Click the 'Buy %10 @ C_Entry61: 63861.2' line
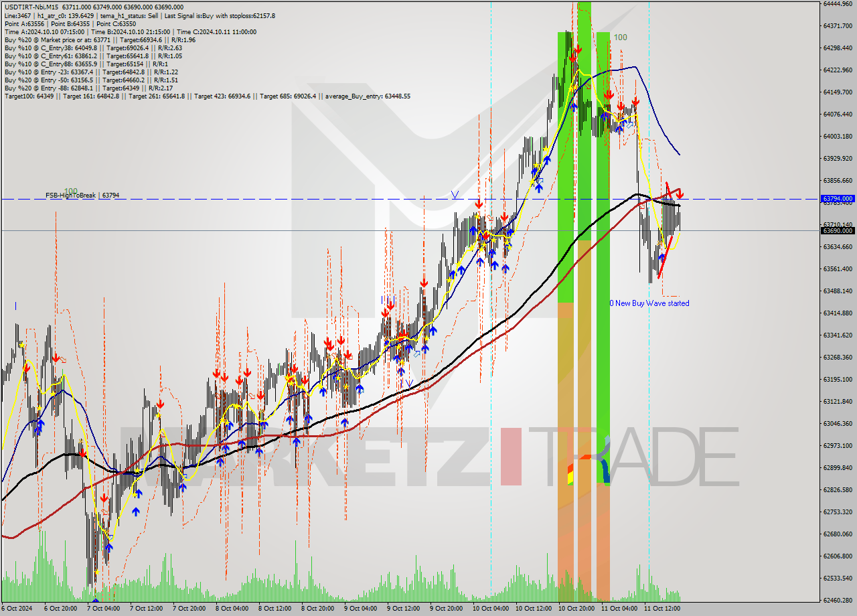The image size is (857, 616). pyautogui.click(x=93, y=56)
